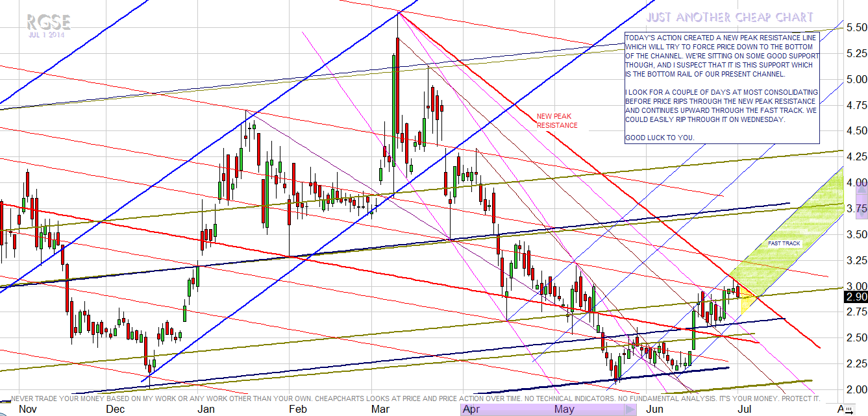This screenshot has width=868, height=416.
Task: Select the highlighted Apr–May range on the time axis
Action: click(x=545, y=410)
